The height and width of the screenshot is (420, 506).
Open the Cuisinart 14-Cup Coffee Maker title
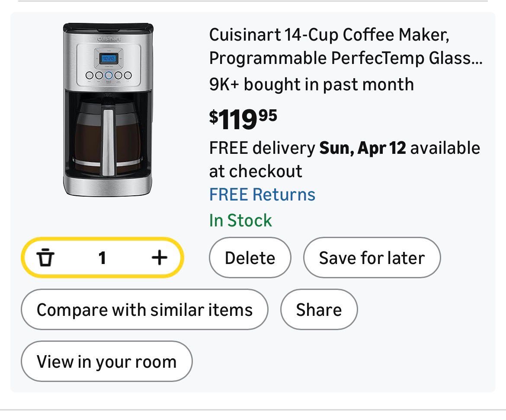(329, 35)
